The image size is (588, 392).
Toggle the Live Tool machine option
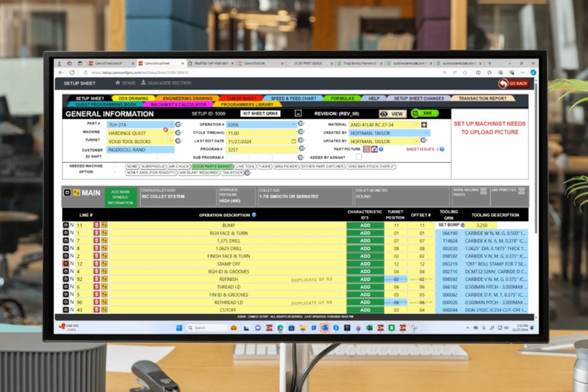coord(245,166)
